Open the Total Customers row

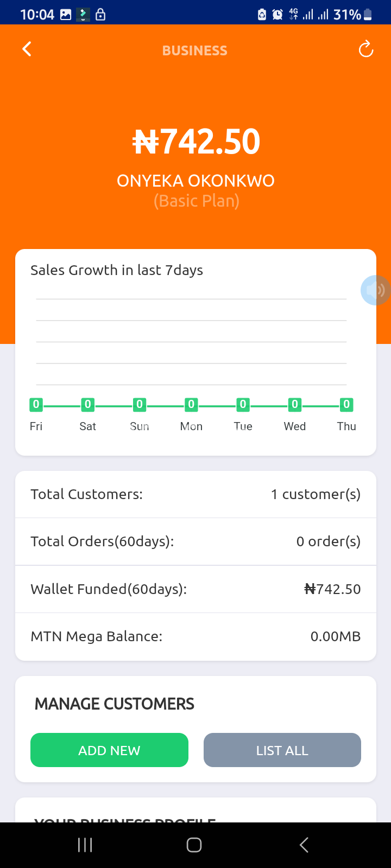pos(195,494)
